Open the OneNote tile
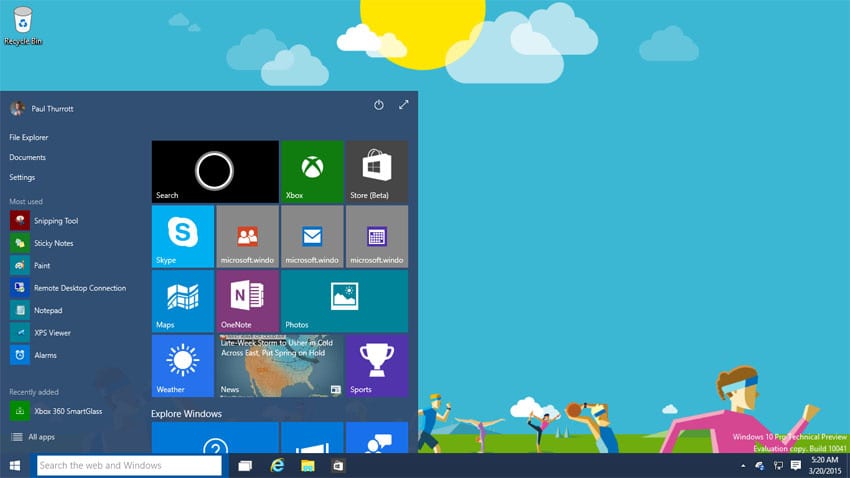Image resolution: width=850 pixels, height=478 pixels. (x=247, y=300)
